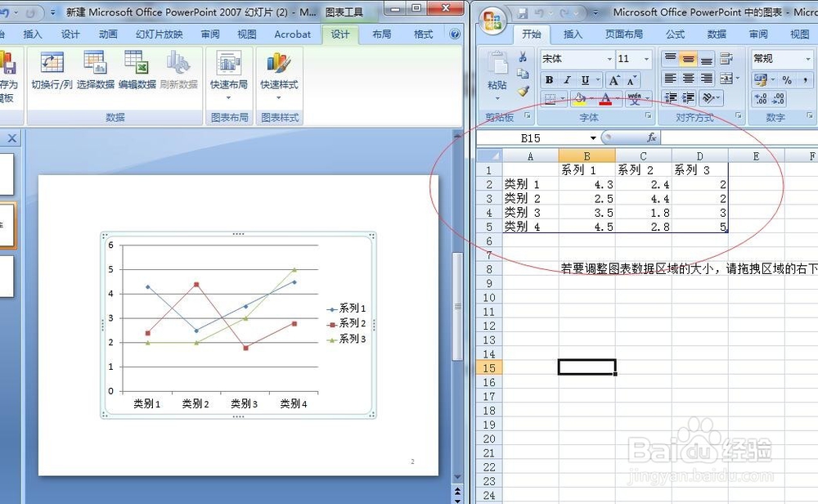Switch to PowerPoint 动画 (Animations) tab
Image resolution: width=818 pixels, height=504 pixels.
(108, 34)
